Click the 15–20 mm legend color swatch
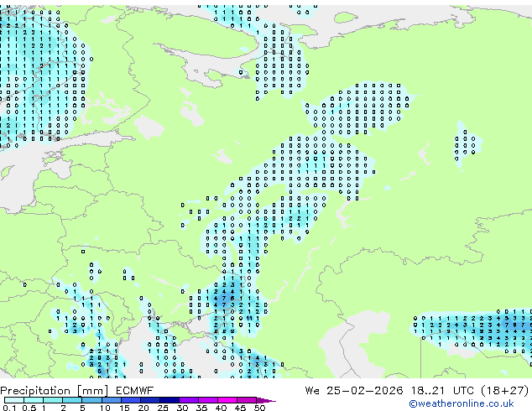 pyautogui.click(x=130, y=400)
